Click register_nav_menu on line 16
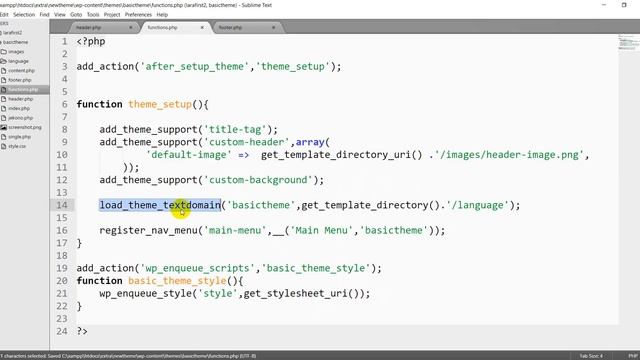 tap(149, 231)
